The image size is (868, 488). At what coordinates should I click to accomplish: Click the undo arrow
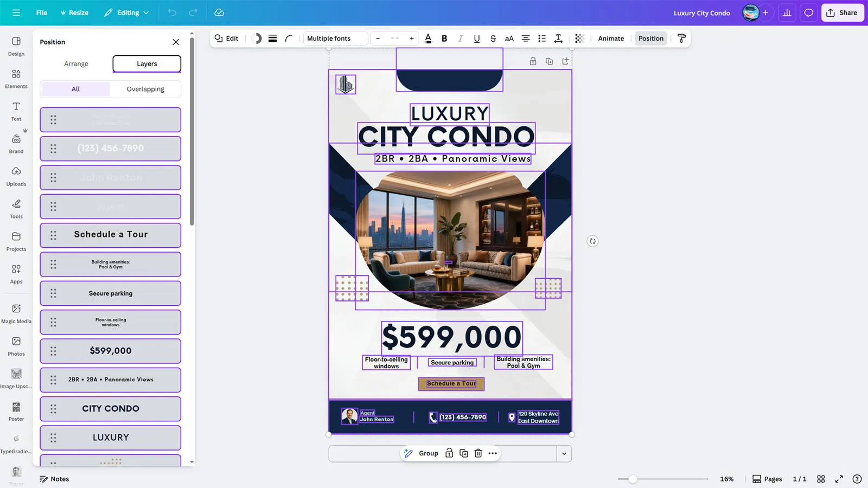172,12
